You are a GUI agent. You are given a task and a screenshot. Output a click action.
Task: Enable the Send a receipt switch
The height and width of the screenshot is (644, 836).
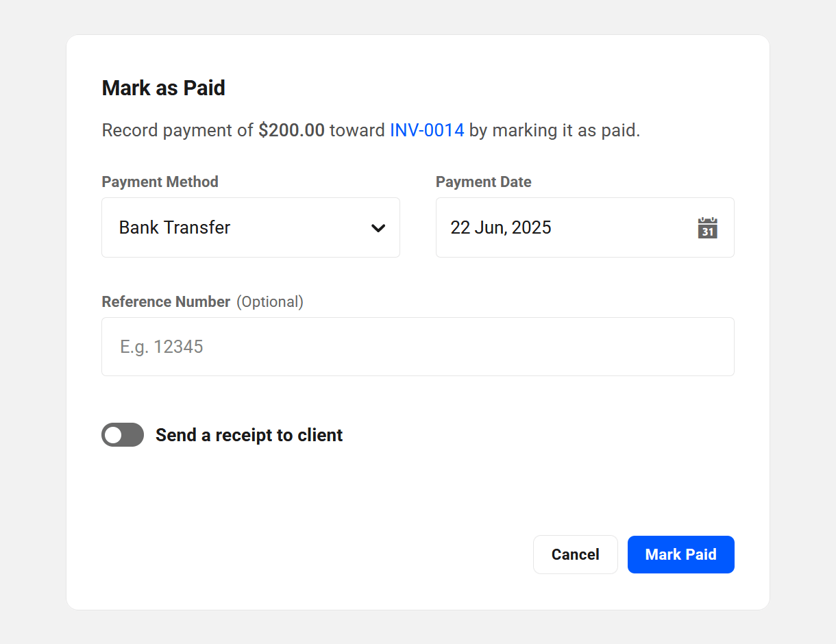click(x=123, y=435)
